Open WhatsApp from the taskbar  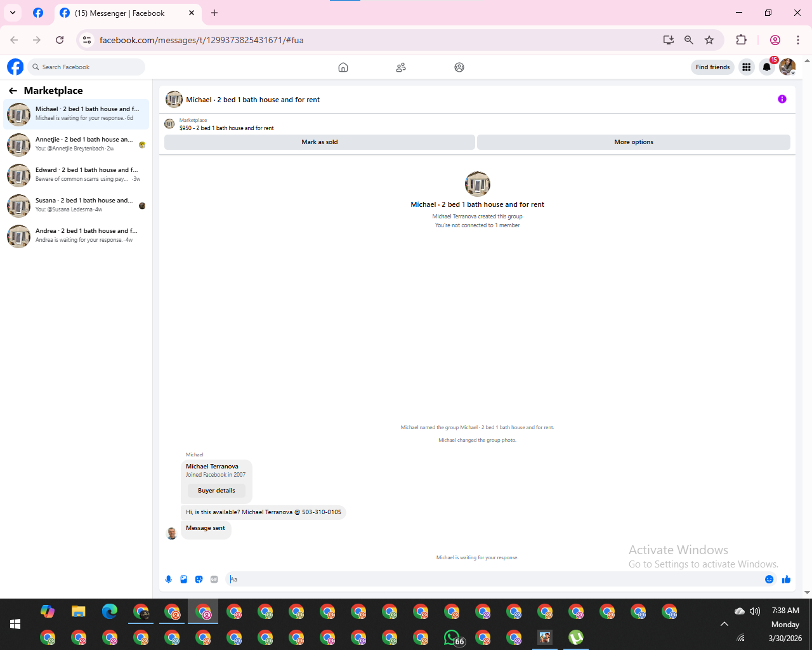click(x=452, y=637)
